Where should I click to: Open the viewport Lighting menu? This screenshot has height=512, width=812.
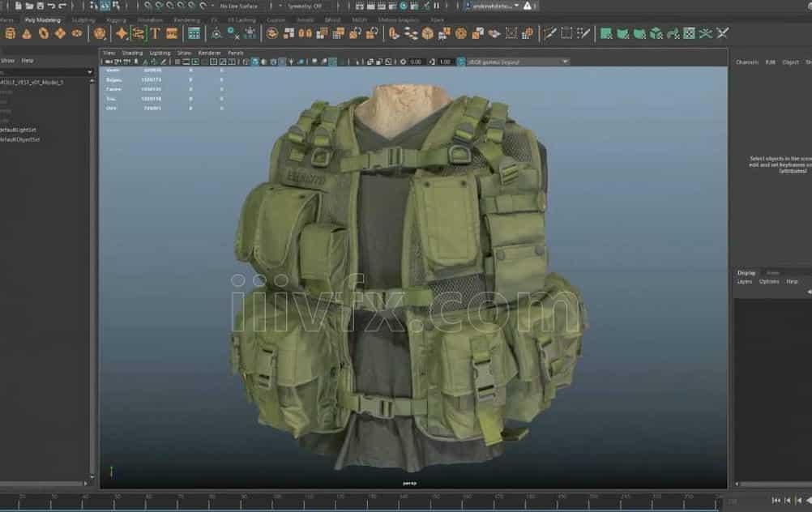[x=160, y=53]
